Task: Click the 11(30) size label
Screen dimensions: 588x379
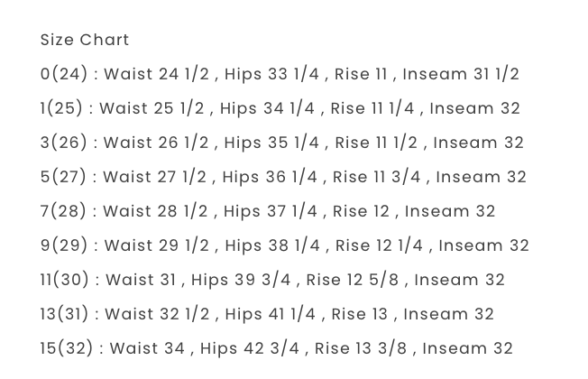Action: (x=65, y=280)
